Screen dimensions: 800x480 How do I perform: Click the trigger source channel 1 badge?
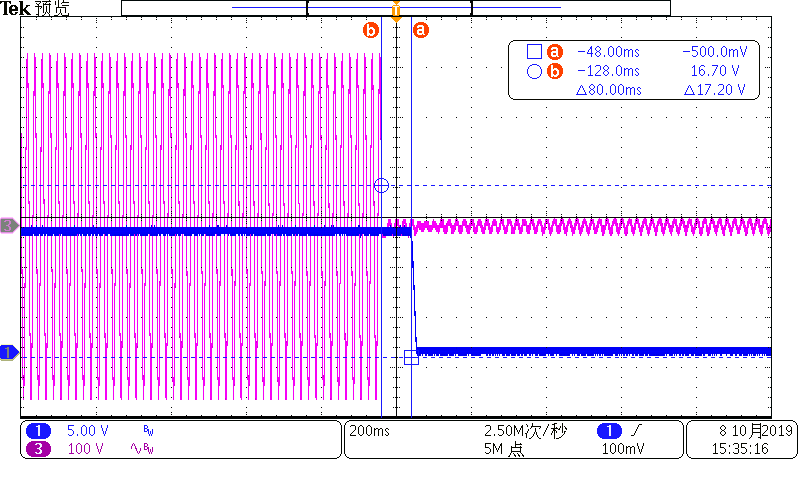[608, 431]
